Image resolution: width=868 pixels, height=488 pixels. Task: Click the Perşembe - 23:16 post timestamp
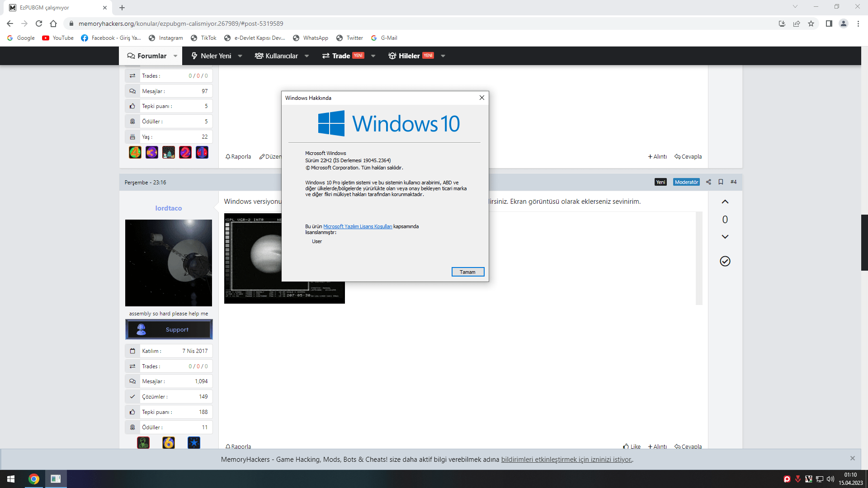click(145, 183)
